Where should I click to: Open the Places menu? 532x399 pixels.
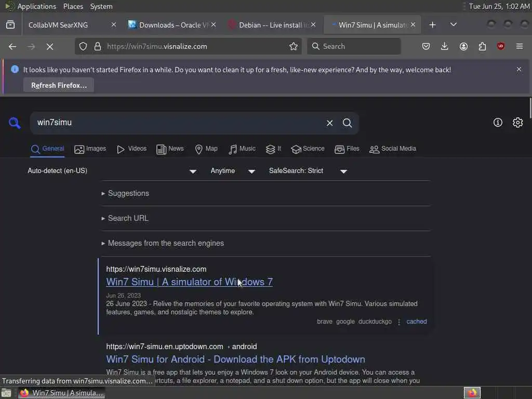point(73,6)
